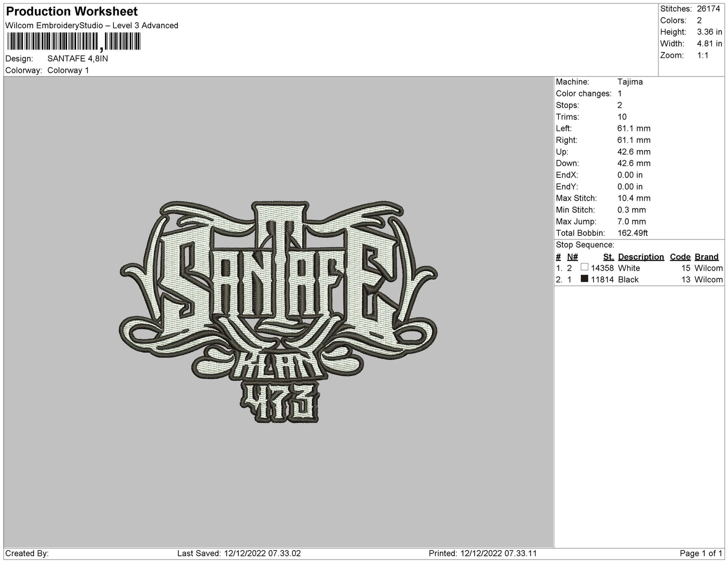The height and width of the screenshot is (563, 728).
Task: Click the Total Bobbin value 162.49ft
Action: (x=633, y=233)
